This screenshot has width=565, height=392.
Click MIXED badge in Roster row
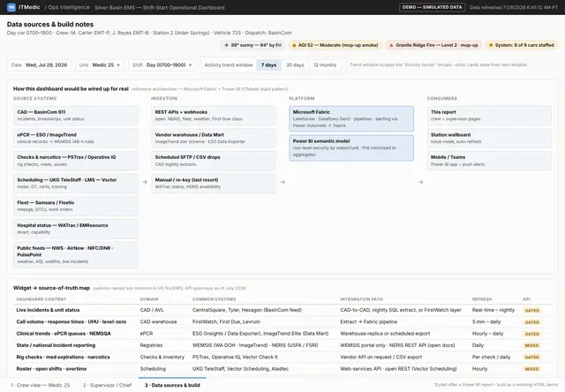[531, 369]
